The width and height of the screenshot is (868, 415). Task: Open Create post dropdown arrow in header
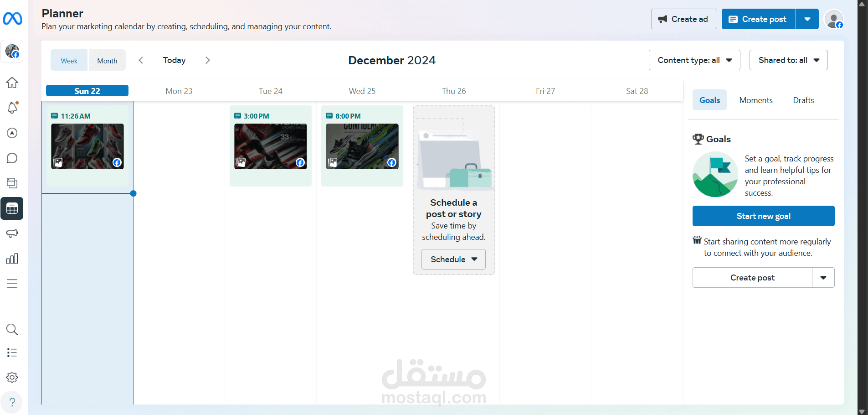pos(807,19)
